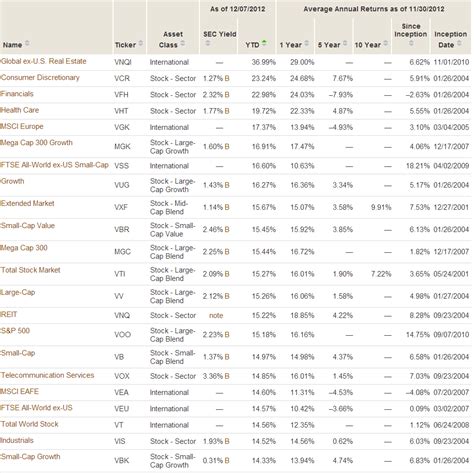Image resolution: width=474 pixels, height=473 pixels.
Task: Open Telecommunication Services fund page
Action: point(47,375)
